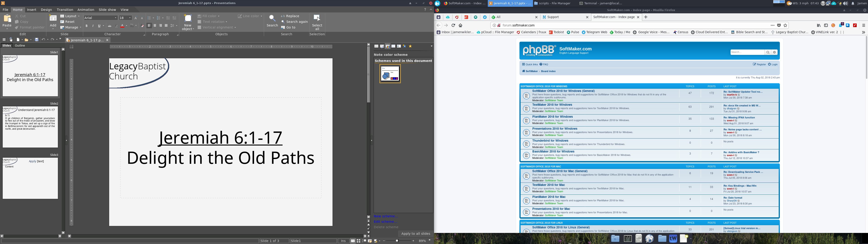Viewport: 868px width, 244px height.
Task: Expand the font size 18 dropdown
Action: pyautogui.click(x=130, y=18)
